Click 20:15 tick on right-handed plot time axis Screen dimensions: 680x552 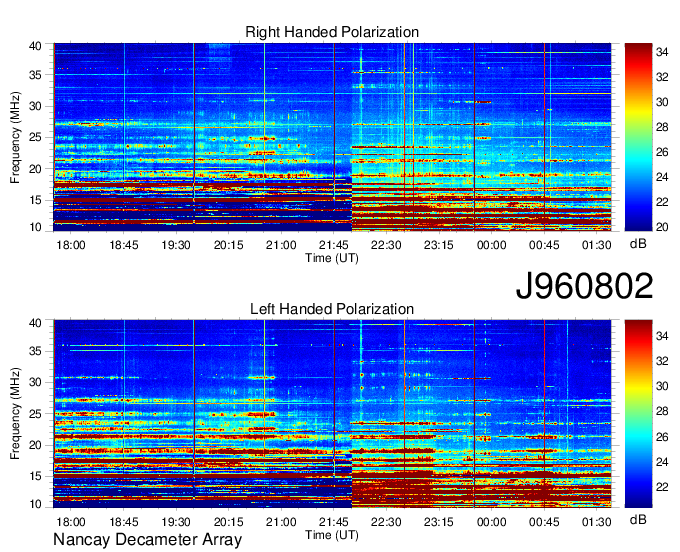coord(229,245)
